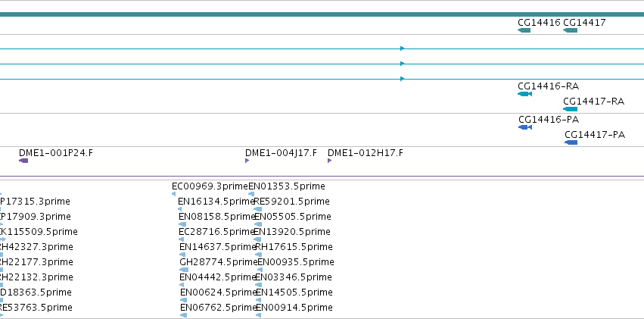Click the top teal chromosome bar
644x319 pixels.
click(x=322, y=14)
